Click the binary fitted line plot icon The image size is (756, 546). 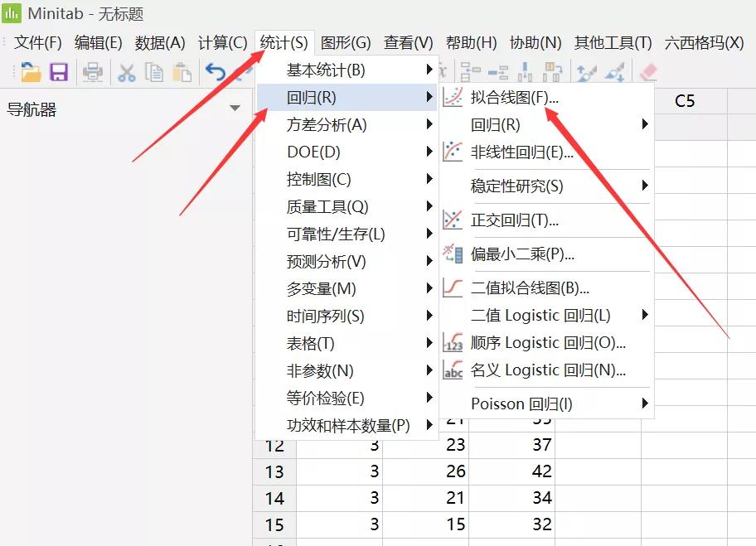(x=453, y=287)
